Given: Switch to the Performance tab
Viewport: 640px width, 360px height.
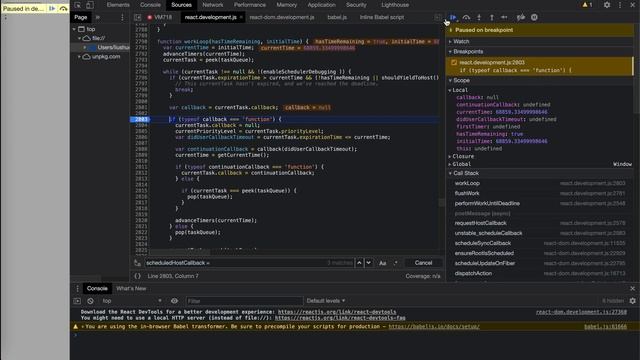Looking at the screenshot, I should pos(250,5).
